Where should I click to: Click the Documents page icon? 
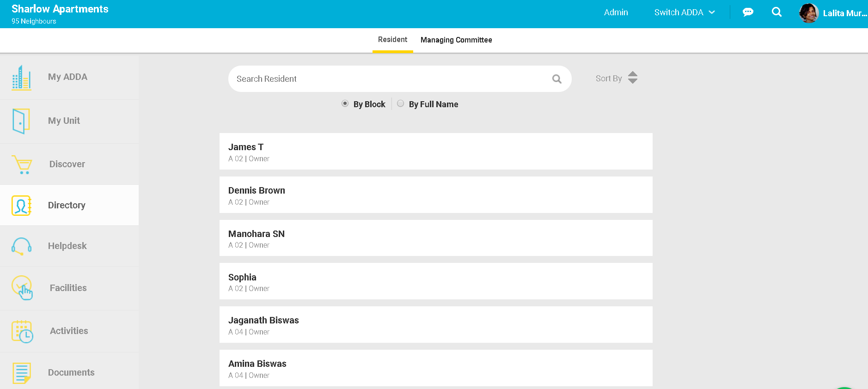click(22, 373)
